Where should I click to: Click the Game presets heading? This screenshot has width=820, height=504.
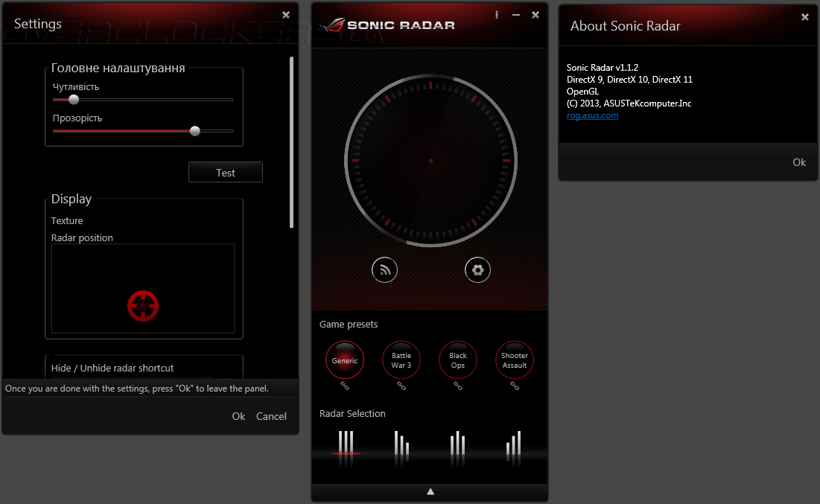tap(349, 324)
